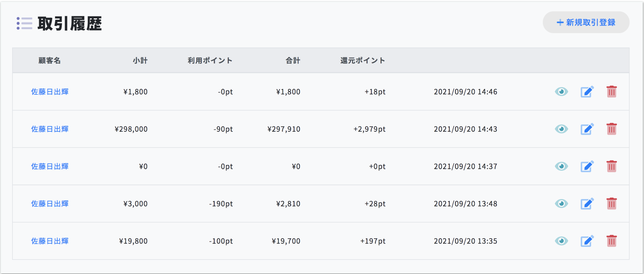
Task: Delete the 14:37 transaction row
Action: (x=611, y=166)
